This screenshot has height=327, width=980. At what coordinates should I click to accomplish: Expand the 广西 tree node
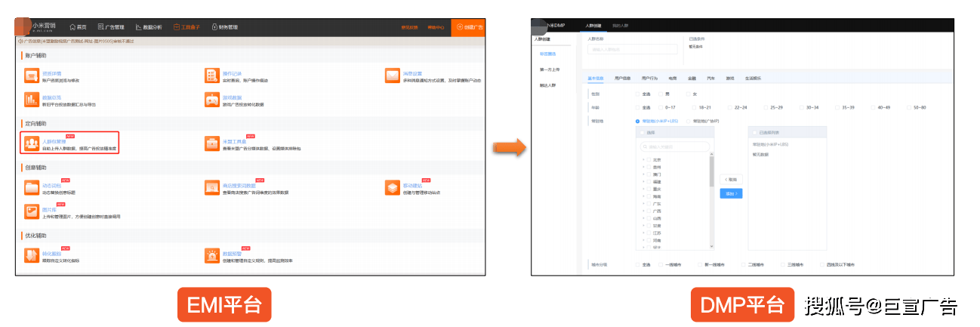(643, 211)
